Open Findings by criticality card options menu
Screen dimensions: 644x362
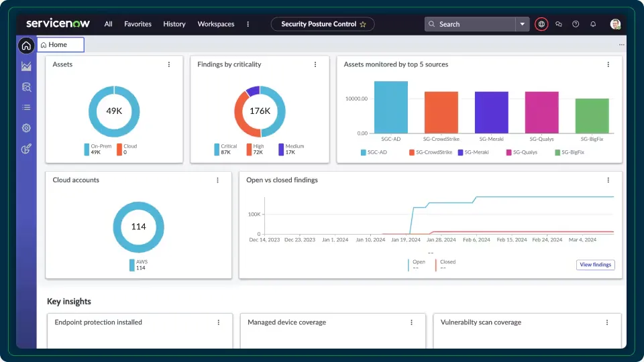point(315,64)
